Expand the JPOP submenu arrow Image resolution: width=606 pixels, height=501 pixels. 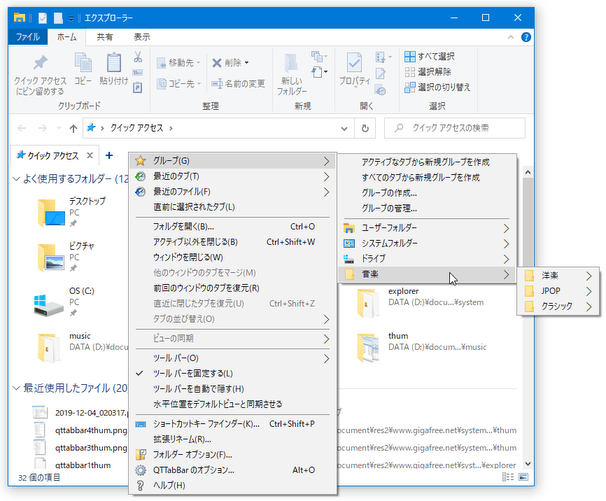pos(588,291)
